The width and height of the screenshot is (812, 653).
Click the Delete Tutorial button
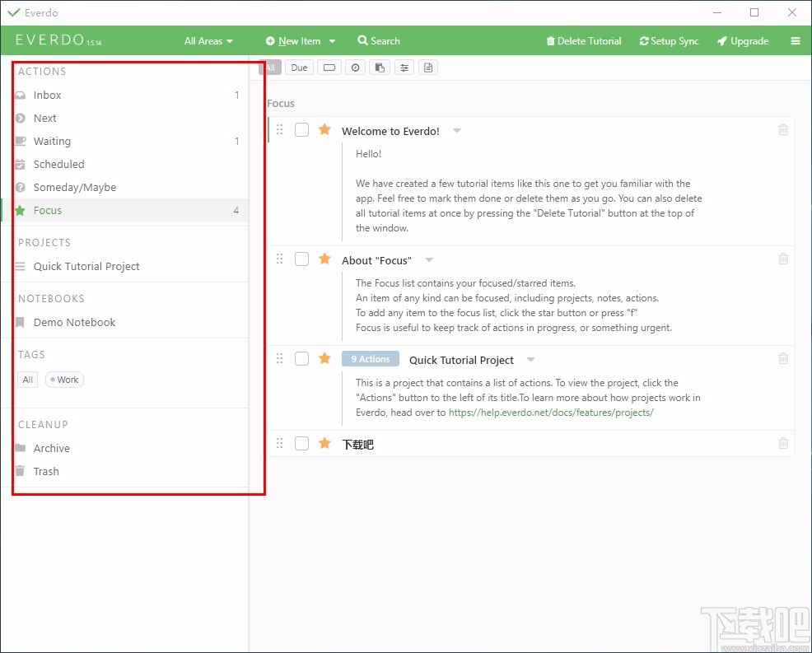[x=584, y=41]
